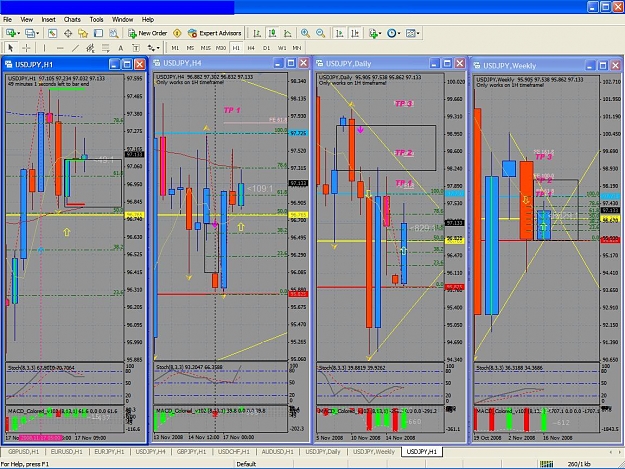Expand the Profiles dropdown arrow
The image size is (625, 469).
[x=37, y=33]
